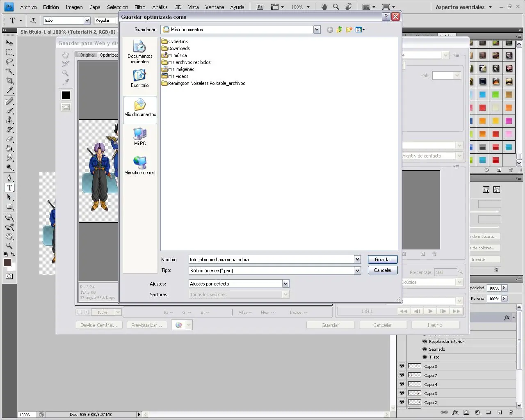Go up one folder level
The image size is (525, 420).
tap(339, 30)
